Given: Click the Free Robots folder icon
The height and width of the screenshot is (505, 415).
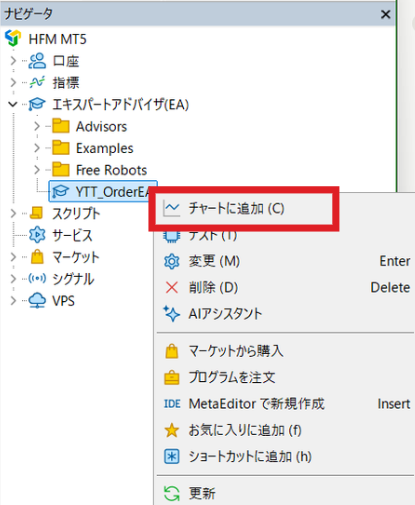Looking at the screenshot, I should tap(61, 170).
